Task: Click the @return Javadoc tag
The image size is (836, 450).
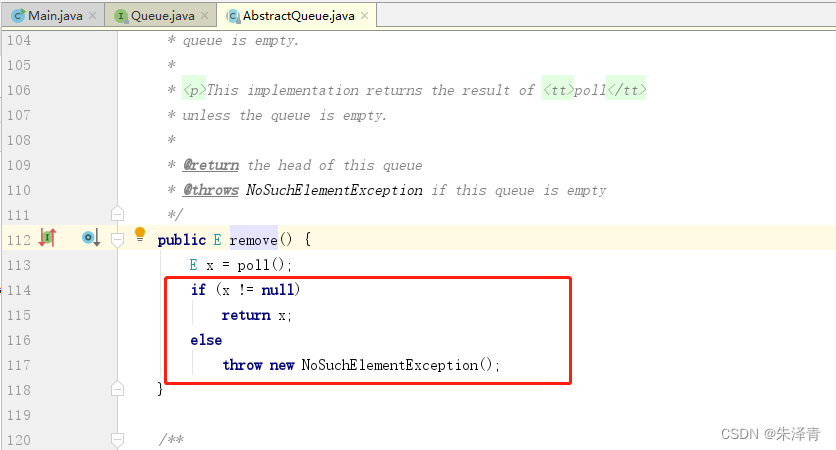Action: [x=211, y=165]
